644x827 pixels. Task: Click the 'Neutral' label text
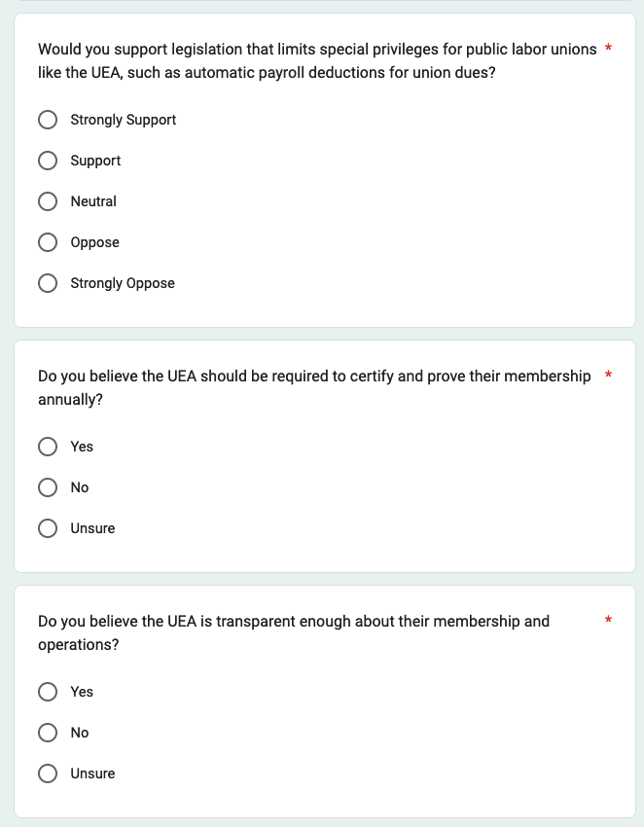(93, 201)
